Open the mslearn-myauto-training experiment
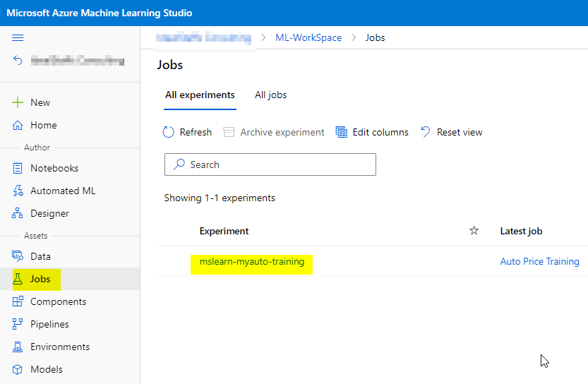 pyautogui.click(x=252, y=262)
